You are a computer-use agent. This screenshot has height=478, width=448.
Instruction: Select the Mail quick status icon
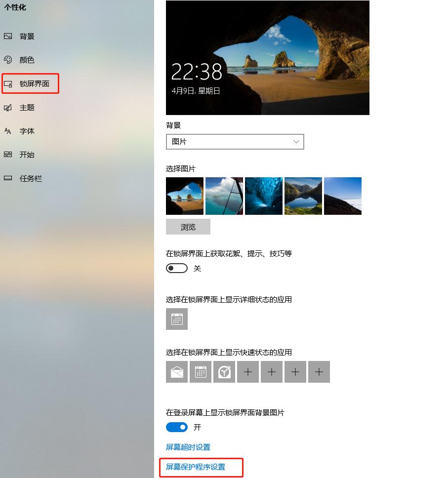[x=176, y=372]
